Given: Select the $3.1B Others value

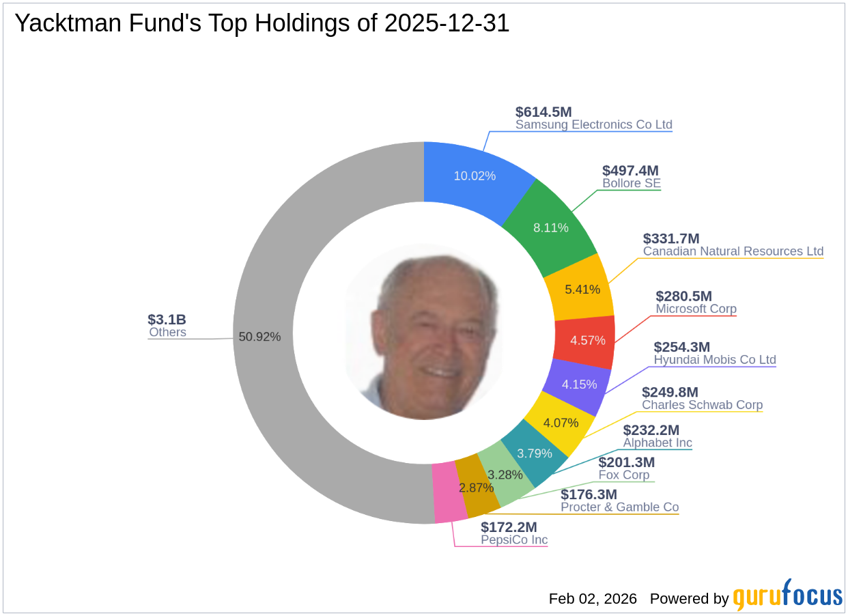Looking at the screenshot, I should pos(167,318).
